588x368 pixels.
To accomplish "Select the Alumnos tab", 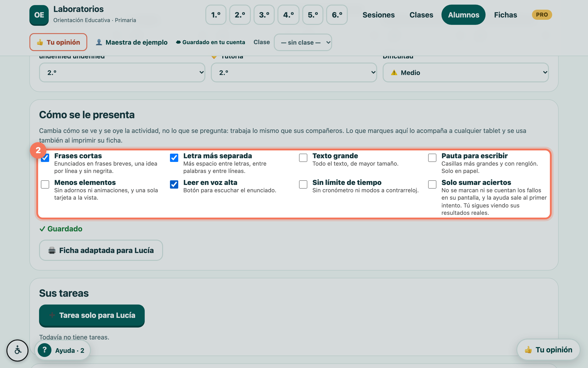I will pos(463,15).
